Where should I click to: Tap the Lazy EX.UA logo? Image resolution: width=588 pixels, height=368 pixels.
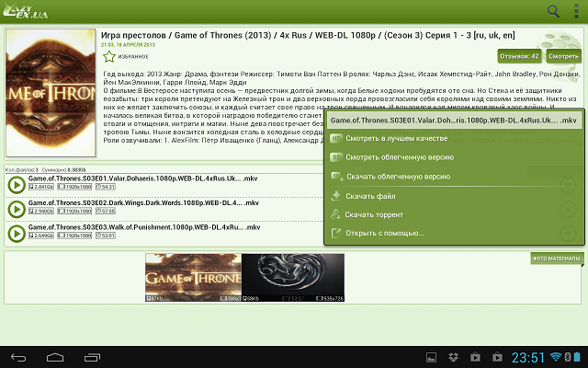click(25, 12)
